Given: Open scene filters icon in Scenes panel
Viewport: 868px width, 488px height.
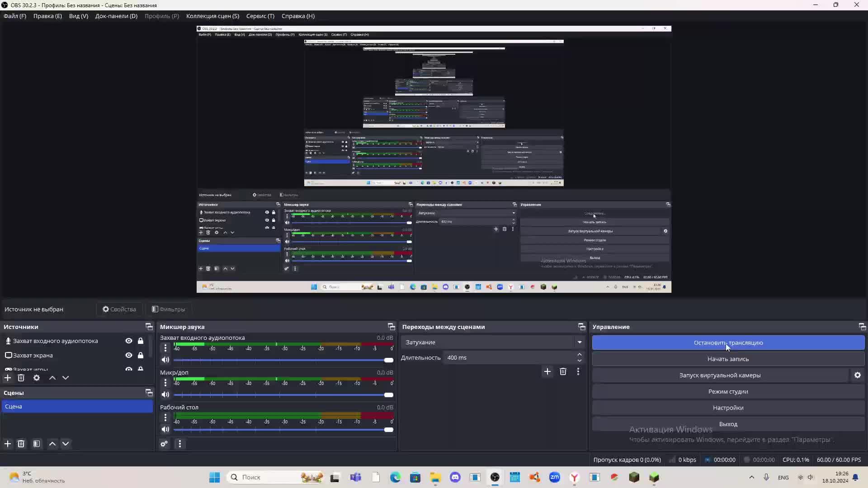Looking at the screenshot, I should pos(37,444).
